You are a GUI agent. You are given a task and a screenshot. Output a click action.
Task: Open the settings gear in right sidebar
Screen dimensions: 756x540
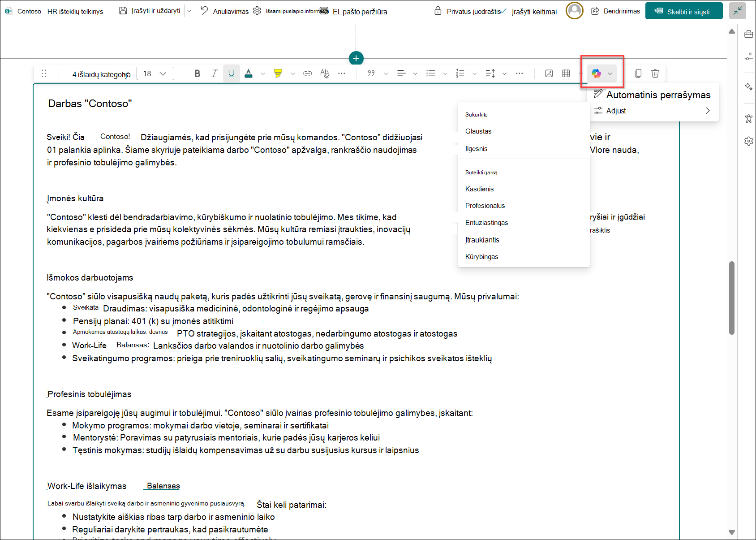748,141
